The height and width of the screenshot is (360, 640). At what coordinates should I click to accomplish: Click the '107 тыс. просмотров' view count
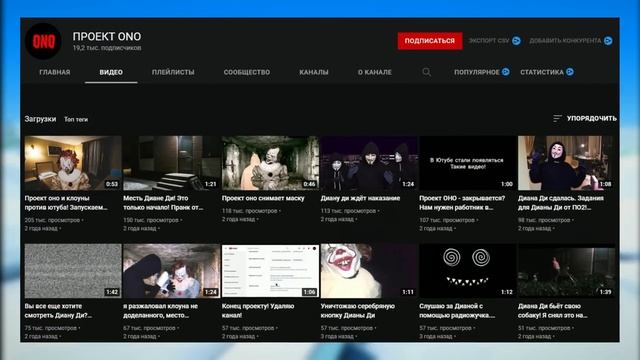coord(447,220)
